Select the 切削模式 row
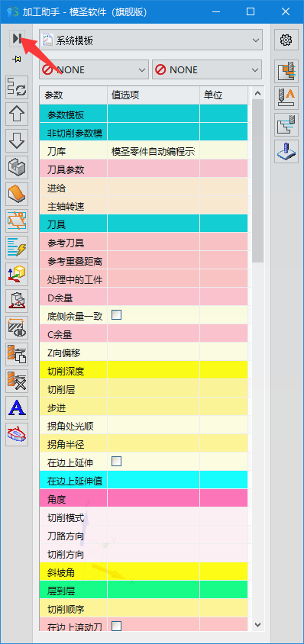 point(144,517)
